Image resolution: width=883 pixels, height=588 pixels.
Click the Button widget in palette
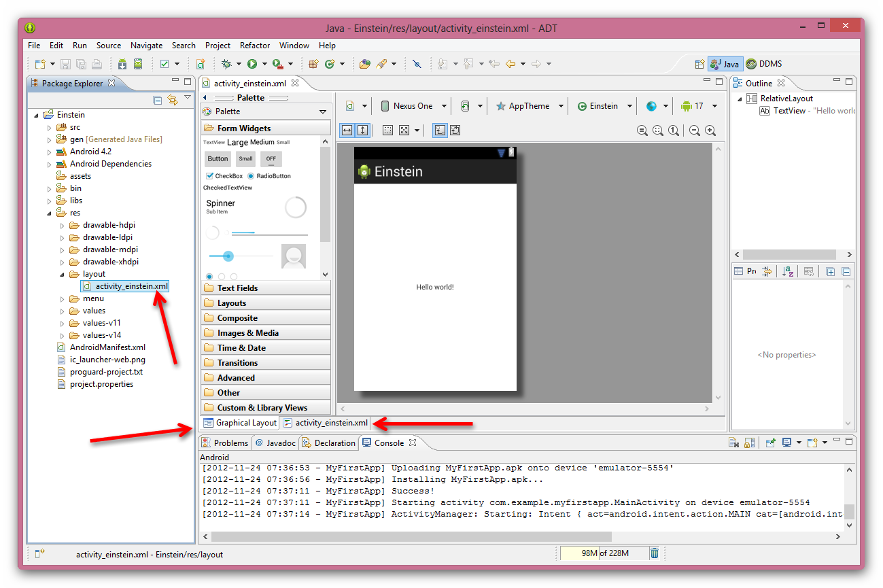click(218, 159)
